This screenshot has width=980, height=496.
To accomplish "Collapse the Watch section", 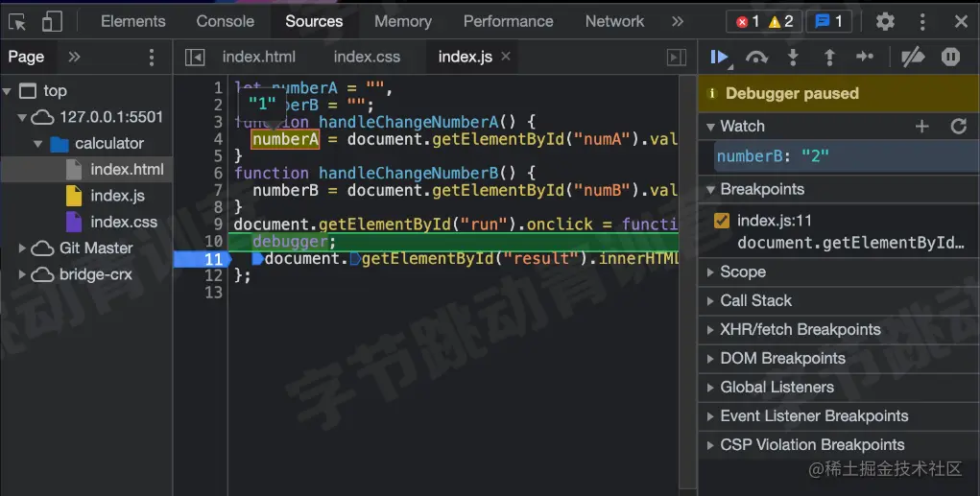I will [x=710, y=127].
